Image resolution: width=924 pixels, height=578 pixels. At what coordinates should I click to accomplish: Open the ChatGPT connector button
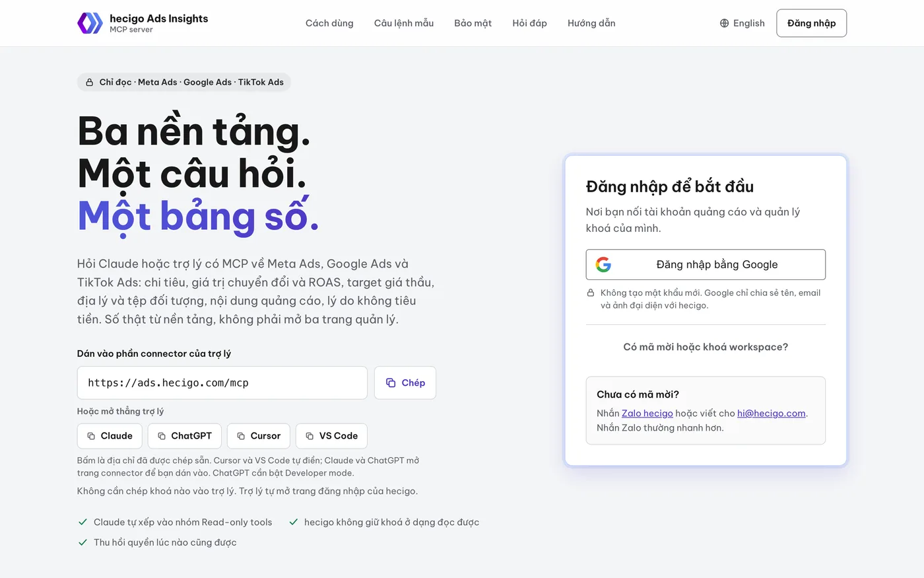pyautogui.click(x=185, y=436)
